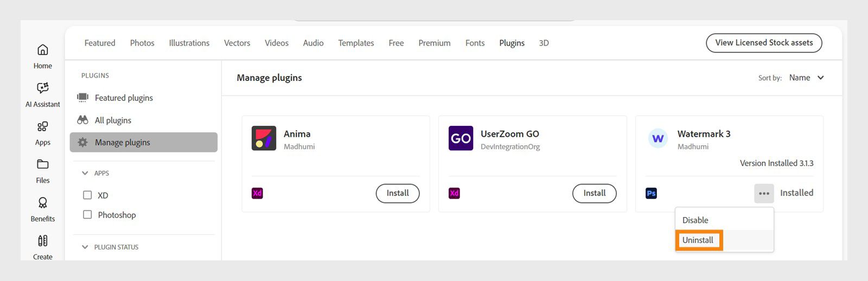Click the DevIntegrationOrg publisher name
The image size is (868, 281).
click(510, 146)
